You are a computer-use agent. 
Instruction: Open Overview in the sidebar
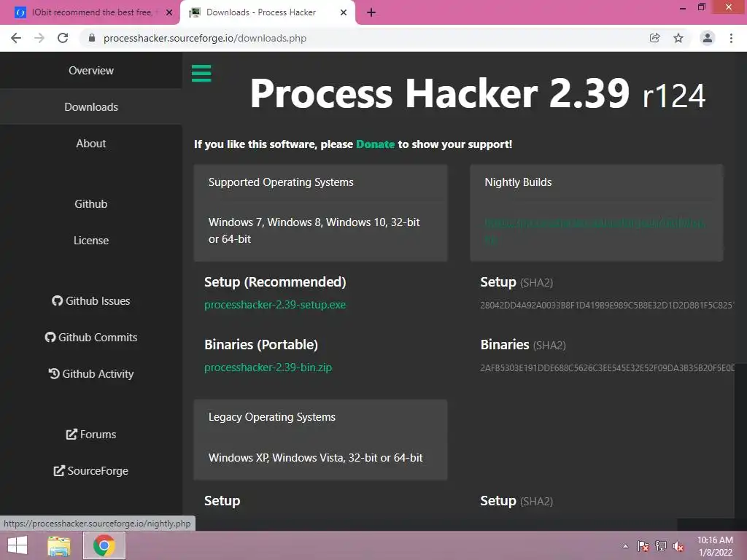coord(91,71)
